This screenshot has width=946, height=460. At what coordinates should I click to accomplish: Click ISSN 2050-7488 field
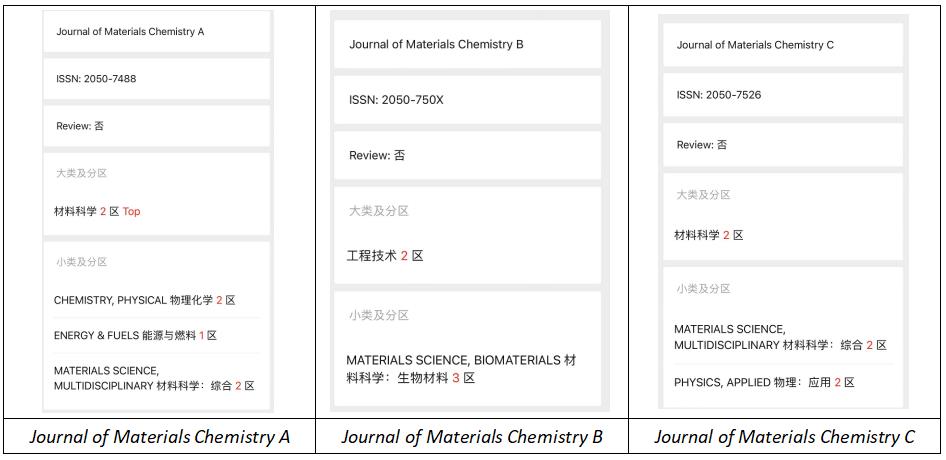(156, 78)
